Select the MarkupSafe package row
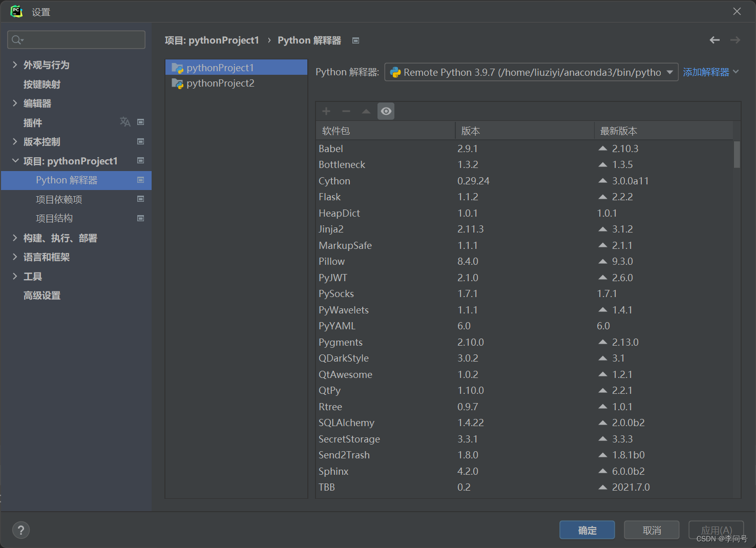 (524, 245)
